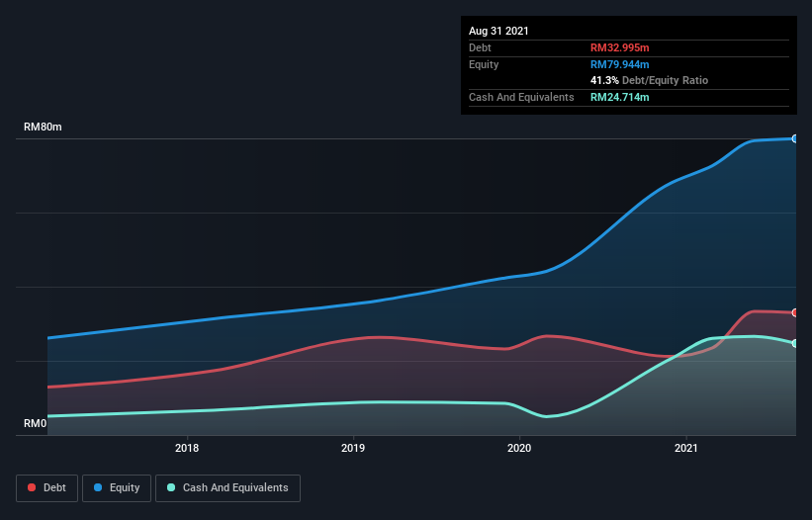Select the Equity line endpoint marker
This screenshot has height=520, width=812.
click(x=795, y=138)
